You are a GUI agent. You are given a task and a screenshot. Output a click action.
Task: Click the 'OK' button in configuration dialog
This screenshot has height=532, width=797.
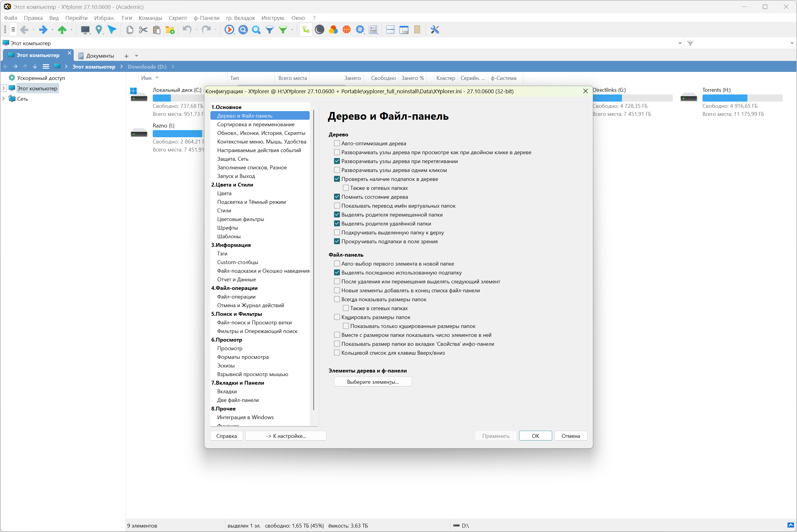[535, 436]
